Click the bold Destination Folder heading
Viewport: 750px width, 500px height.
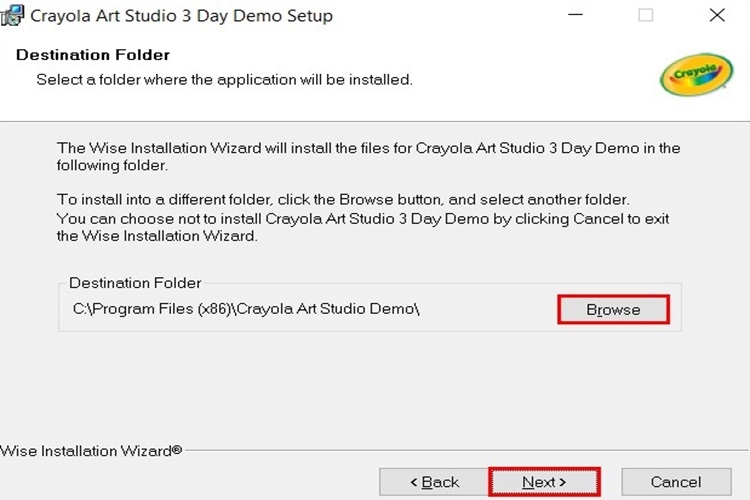pos(93,55)
